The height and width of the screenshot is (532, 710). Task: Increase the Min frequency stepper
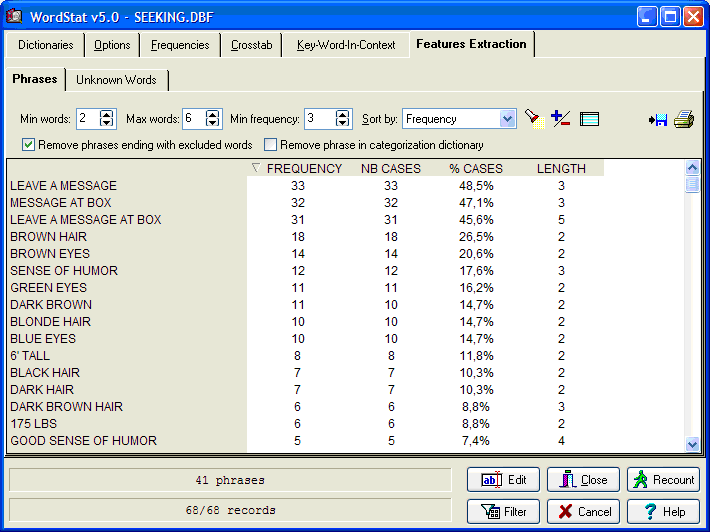(x=343, y=114)
